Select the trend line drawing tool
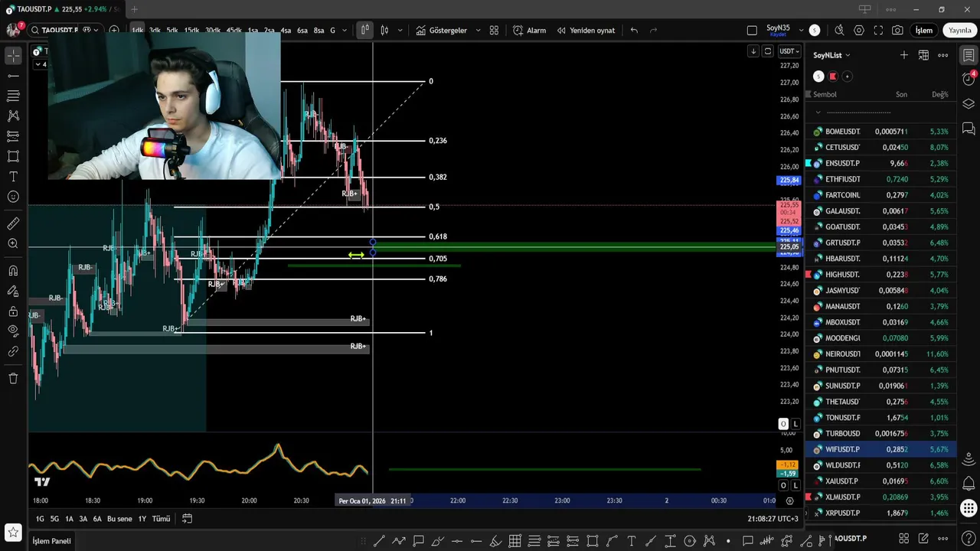 coord(13,76)
